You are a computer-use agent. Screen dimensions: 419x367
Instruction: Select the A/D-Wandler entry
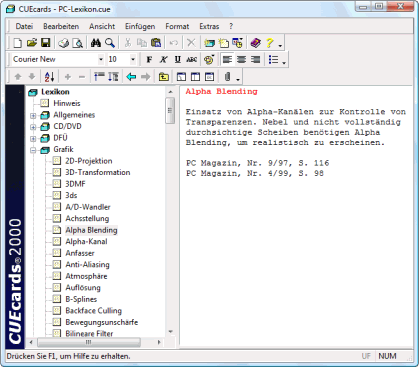click(88, 207)
